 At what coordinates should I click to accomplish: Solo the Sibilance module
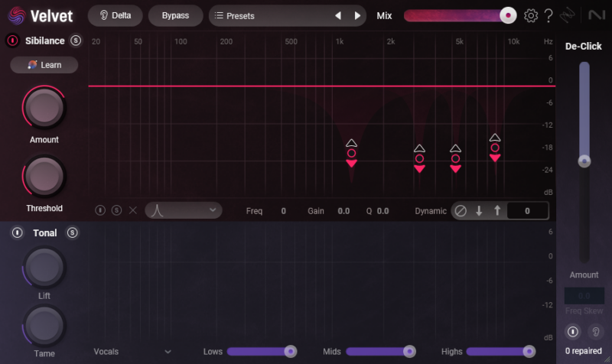pyautogui.click(x=75, y=41)
